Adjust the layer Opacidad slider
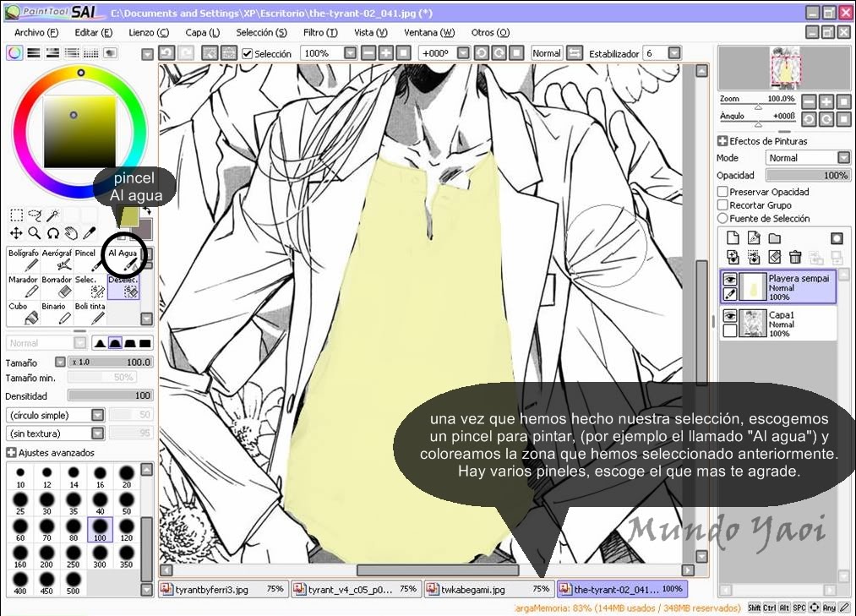This screenshot has height=616, width=856. point(808,175)
